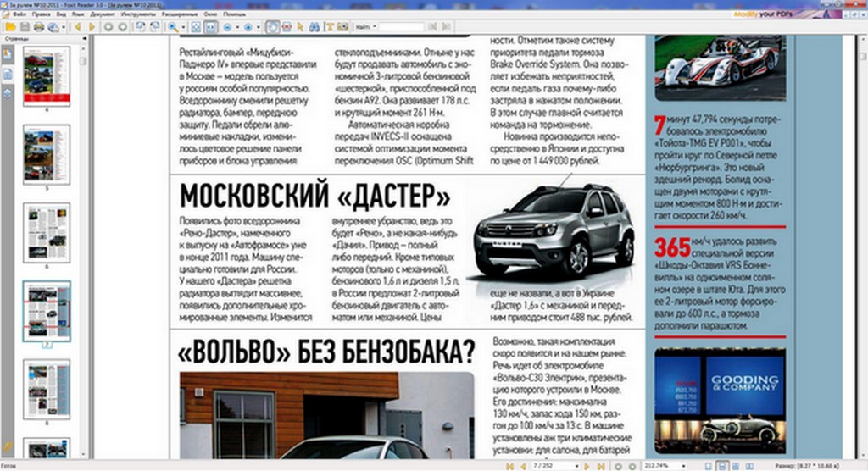
Task: Click the Open file folder icon
Action: pos(10,26)
